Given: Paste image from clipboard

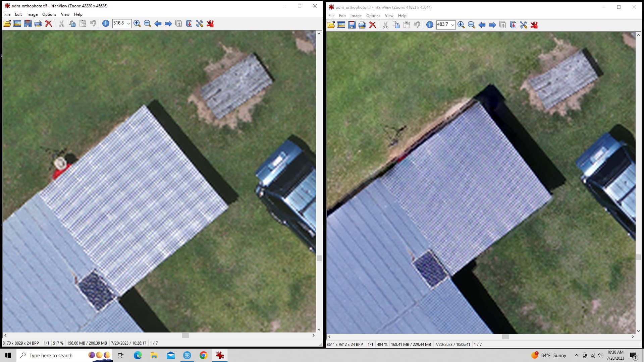Looking at the screenshot, I should pyautogui.click(x=83, y=23).
